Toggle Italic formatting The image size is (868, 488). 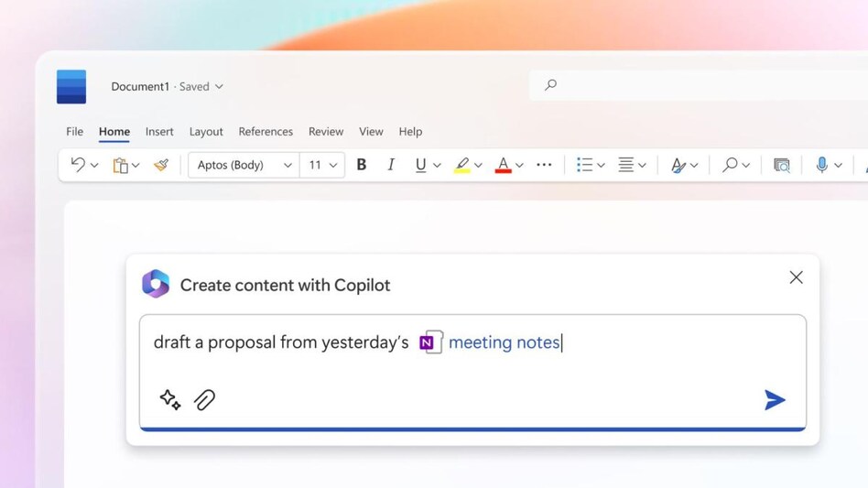[x=391, y=164]
